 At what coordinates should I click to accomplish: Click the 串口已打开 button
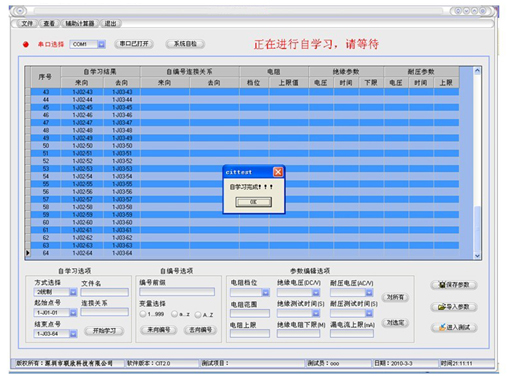(x=134, y=44)
